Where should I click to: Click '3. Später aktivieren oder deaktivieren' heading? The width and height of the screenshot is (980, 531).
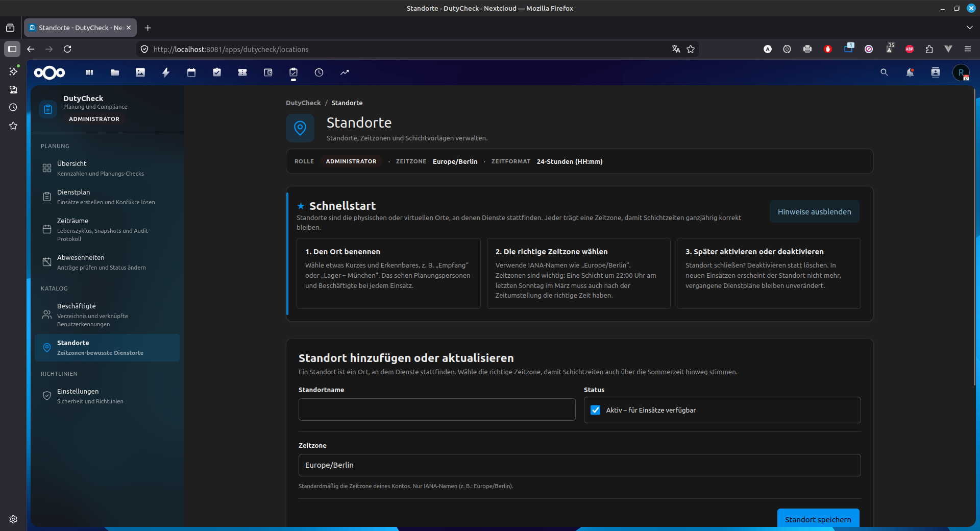pos(754,252)
